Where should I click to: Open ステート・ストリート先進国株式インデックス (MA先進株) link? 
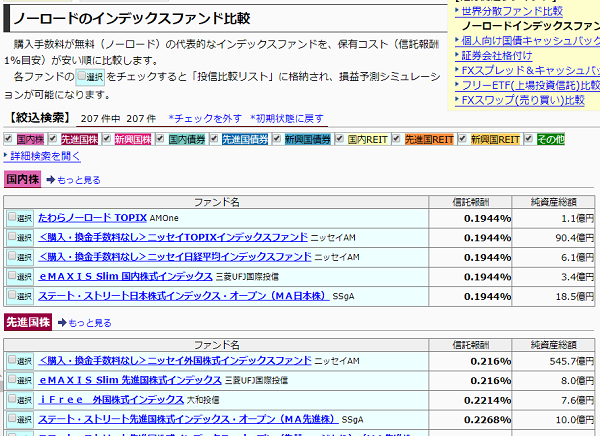pyautogui.click(x=188, y=419)
